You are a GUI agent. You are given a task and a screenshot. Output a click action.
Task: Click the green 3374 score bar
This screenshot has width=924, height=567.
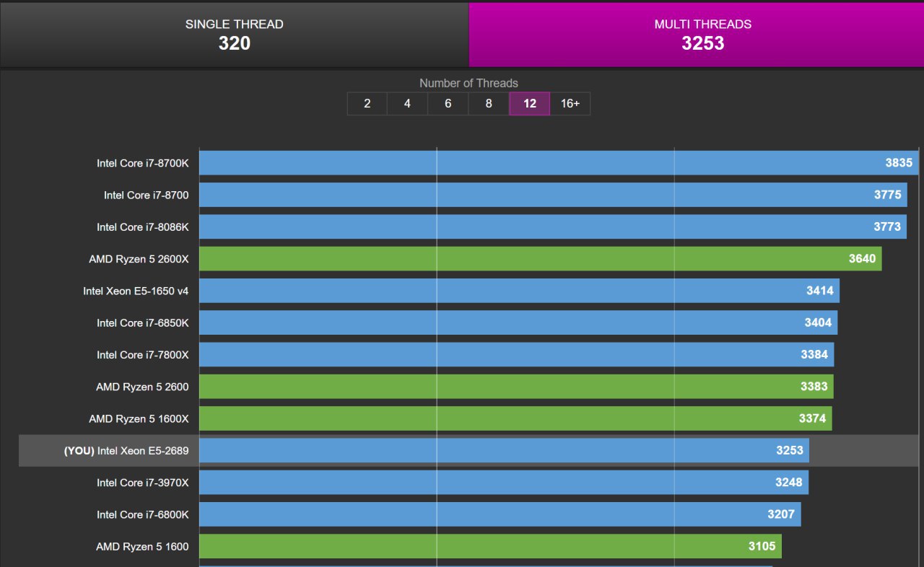coord(515,418)
